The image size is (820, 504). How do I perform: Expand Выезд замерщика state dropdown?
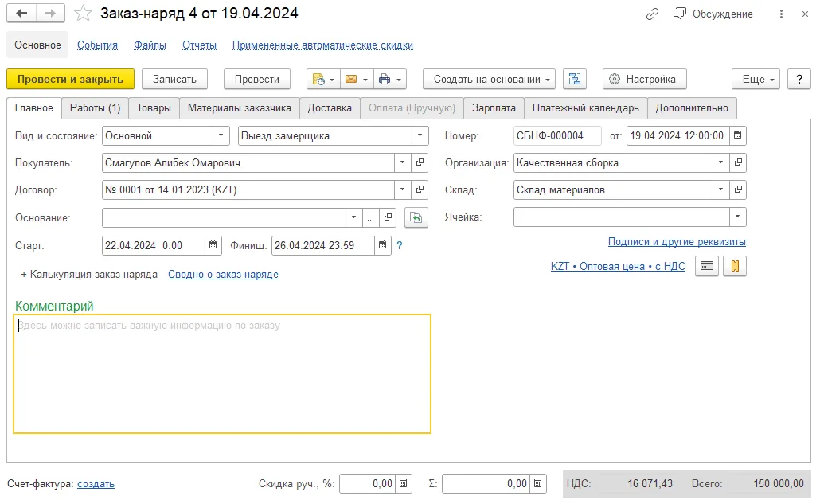(420, 135)
